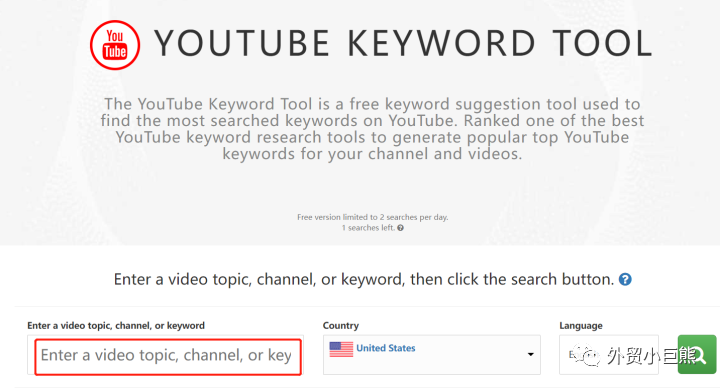Click the gray tool description paragraph
The width and height of the screenshot is (720, 388).
click(372, 129)
